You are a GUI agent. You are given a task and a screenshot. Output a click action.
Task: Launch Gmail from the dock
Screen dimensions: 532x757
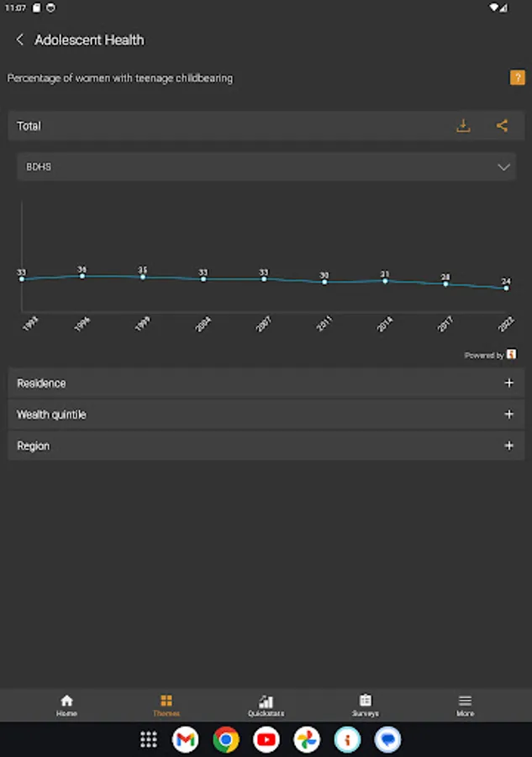click(x=186, y=739)
